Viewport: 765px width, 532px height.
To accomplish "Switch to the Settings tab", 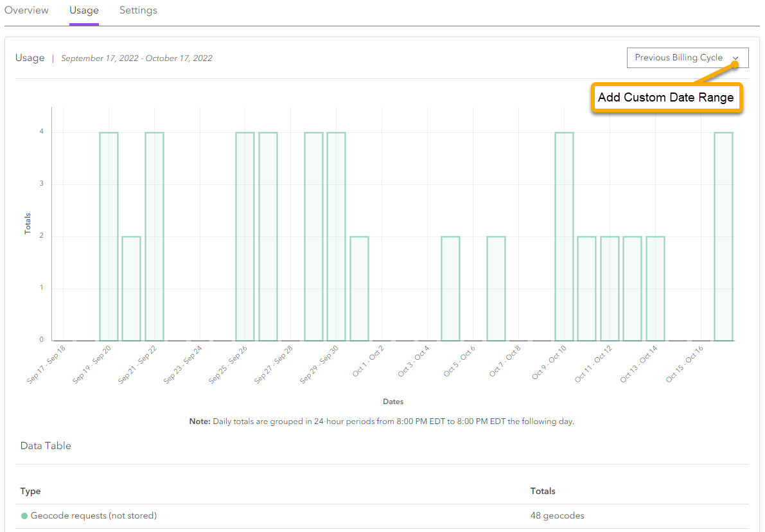I will tap(138, 10).
